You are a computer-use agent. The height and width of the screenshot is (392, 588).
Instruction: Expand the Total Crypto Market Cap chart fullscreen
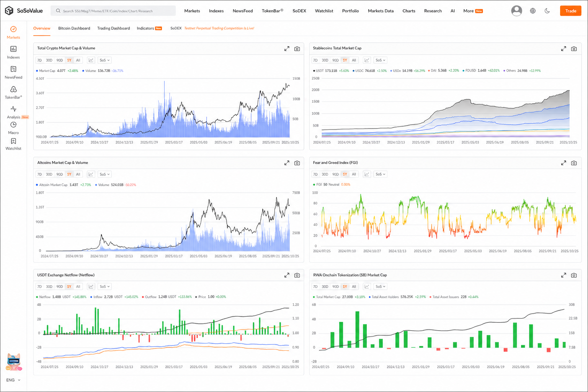[x=287, y=49]
